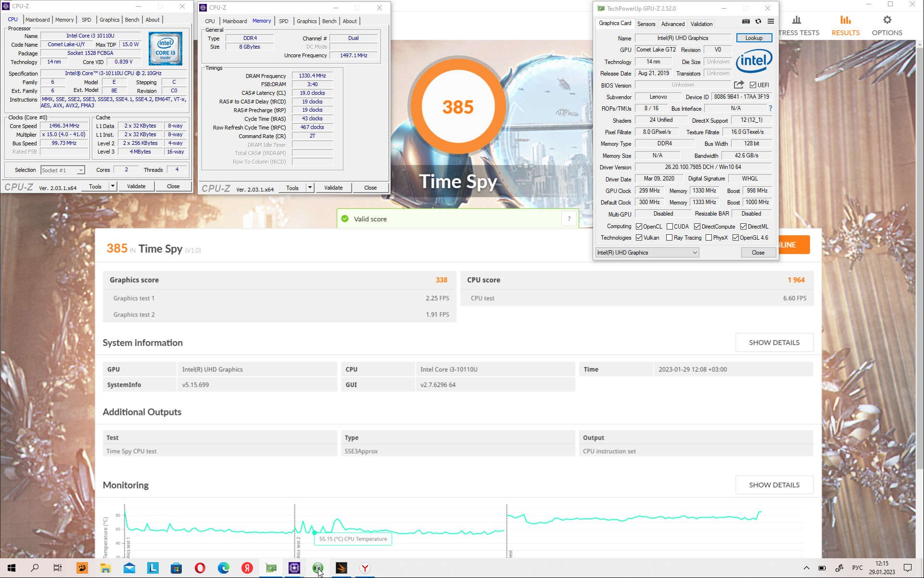Toggle the UEFI checkbox in GPU-Z
The height and width of the screenshot is (578, 924).
(x=753, y=85)
